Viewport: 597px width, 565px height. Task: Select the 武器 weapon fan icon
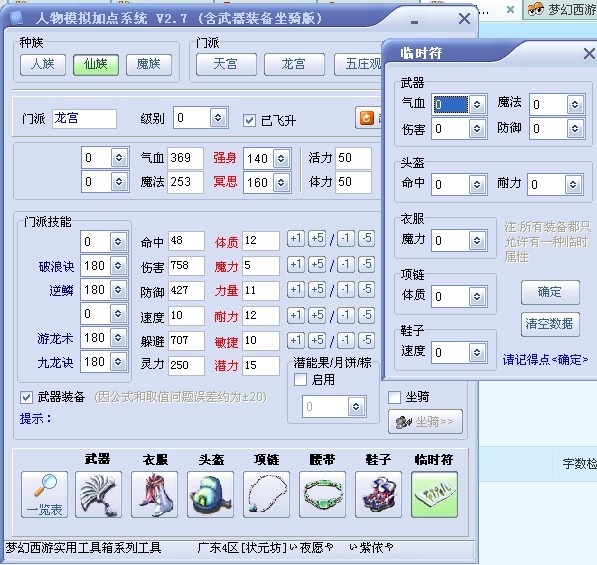point(99,494)
